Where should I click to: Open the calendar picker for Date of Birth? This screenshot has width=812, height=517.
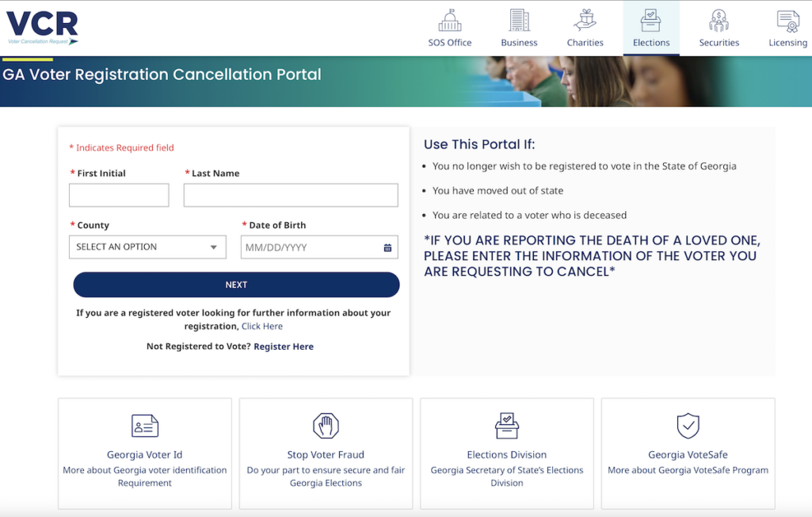click(387, 247)
